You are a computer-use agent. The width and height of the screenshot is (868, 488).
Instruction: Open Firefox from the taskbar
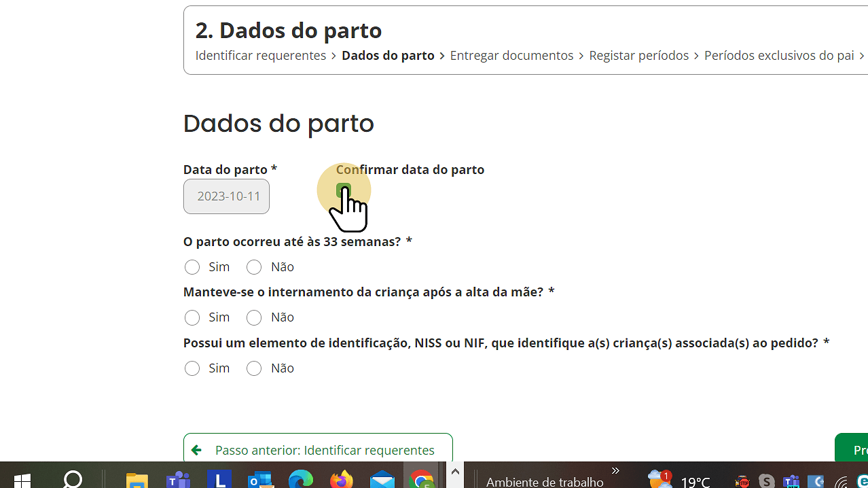pos(342,480)
